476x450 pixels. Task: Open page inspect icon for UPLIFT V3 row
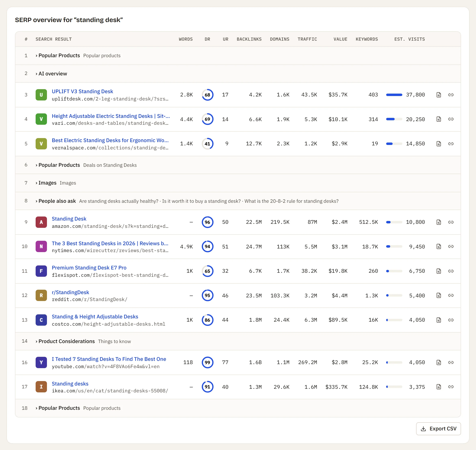439,95
